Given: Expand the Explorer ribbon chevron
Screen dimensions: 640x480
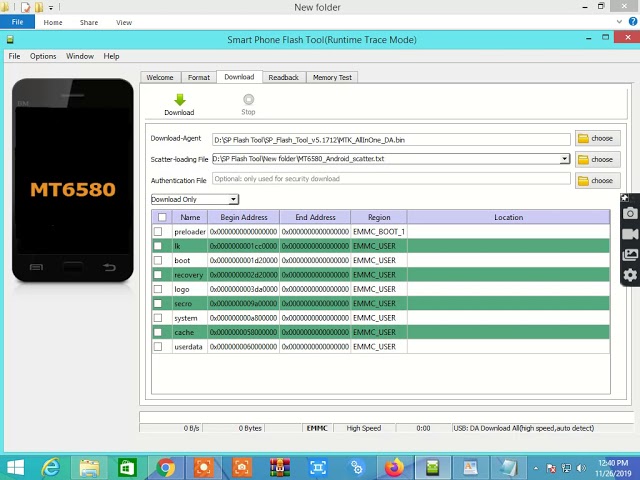Looking at the screenshot, I should (619, 22).
